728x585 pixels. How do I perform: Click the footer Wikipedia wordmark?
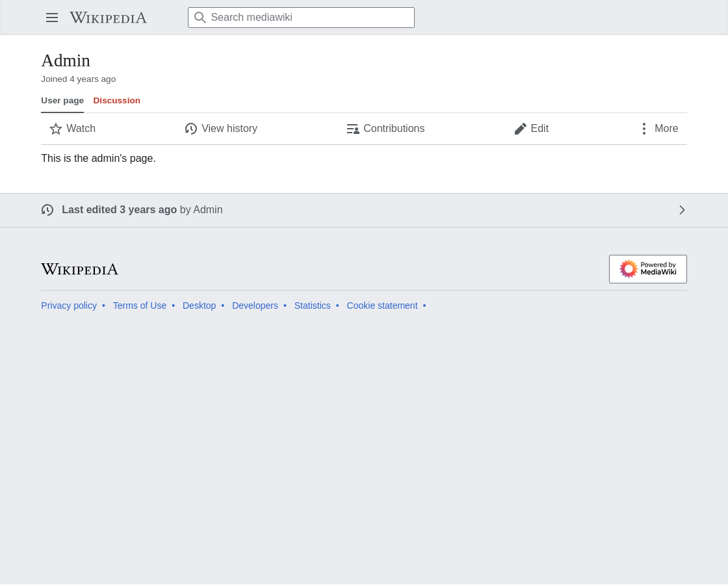(x=80, y=269)
